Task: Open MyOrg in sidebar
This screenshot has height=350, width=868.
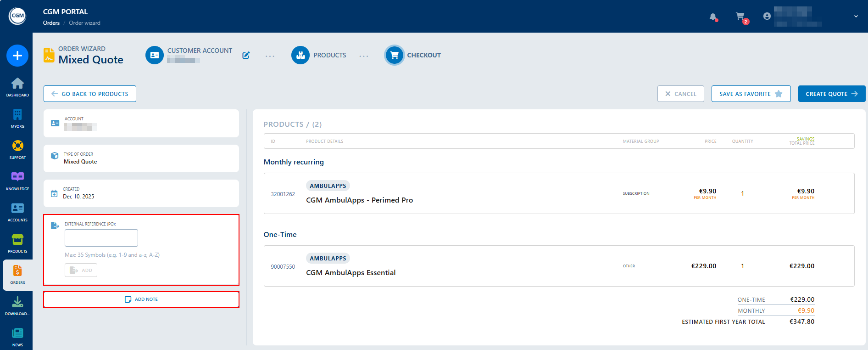Action: click(17, 118)
